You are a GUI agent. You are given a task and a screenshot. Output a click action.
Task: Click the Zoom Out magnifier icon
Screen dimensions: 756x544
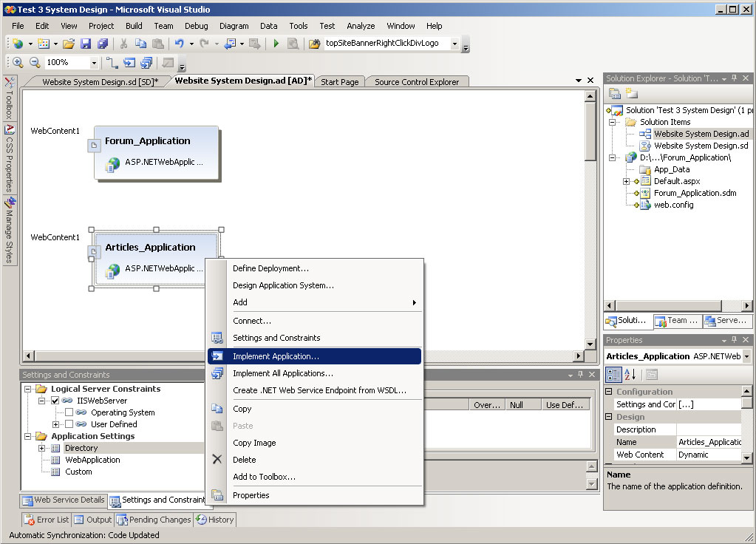pyautogui.click(x=35, y=63)
